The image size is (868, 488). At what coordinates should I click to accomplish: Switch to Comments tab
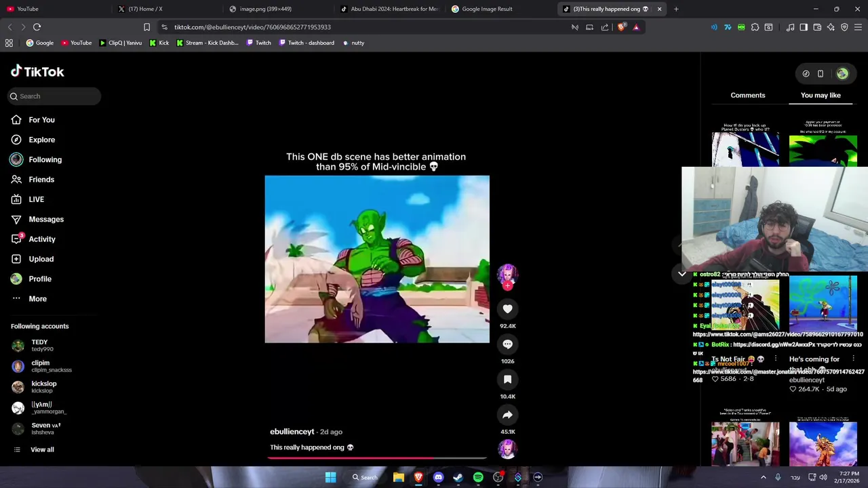(747, 96)
